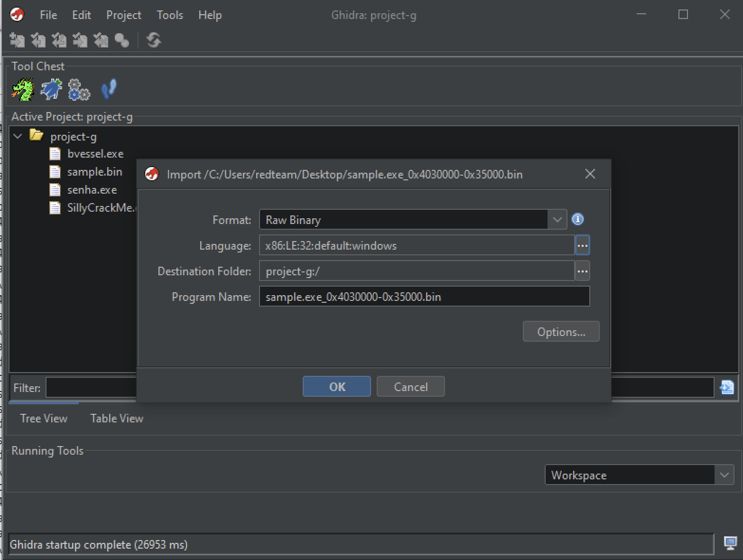Open the Workspace dropdown

[724, 475]
